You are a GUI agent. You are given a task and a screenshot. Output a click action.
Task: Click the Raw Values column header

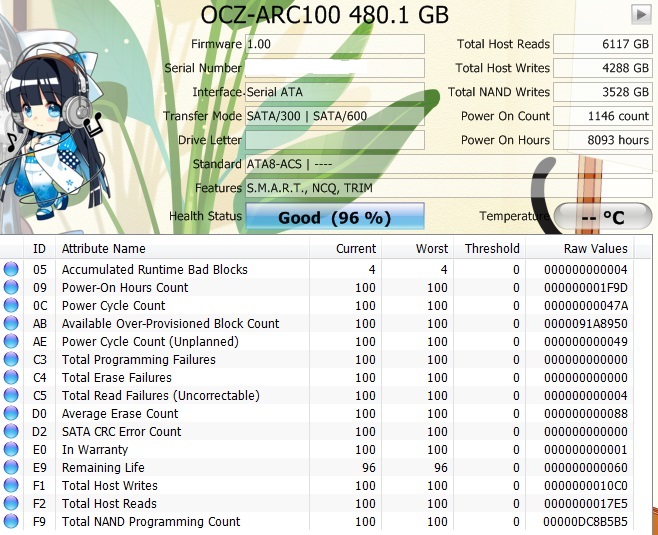tap(580, 248)
